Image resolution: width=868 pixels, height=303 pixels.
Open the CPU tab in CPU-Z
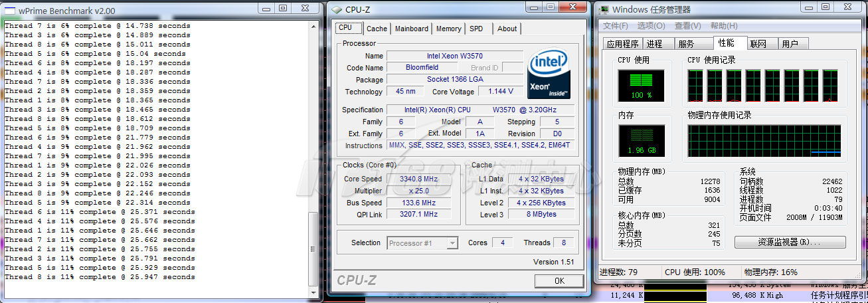pos(349,28)
